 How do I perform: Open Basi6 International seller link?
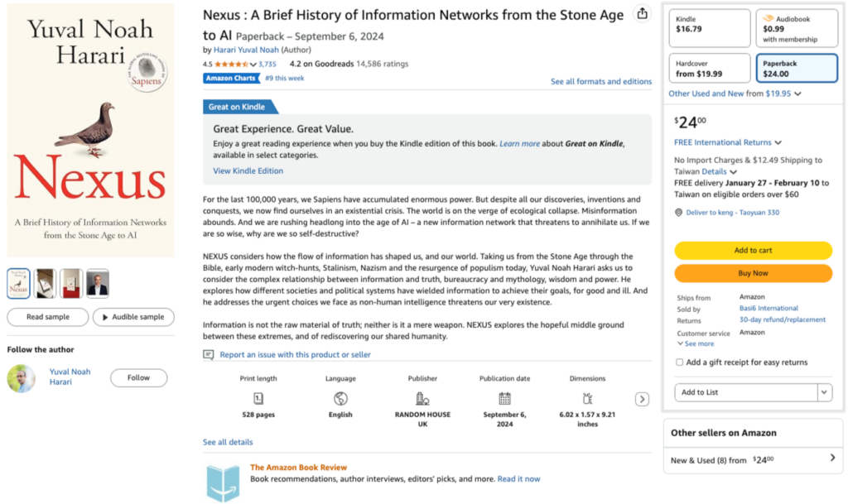click(x=768, y=309)
